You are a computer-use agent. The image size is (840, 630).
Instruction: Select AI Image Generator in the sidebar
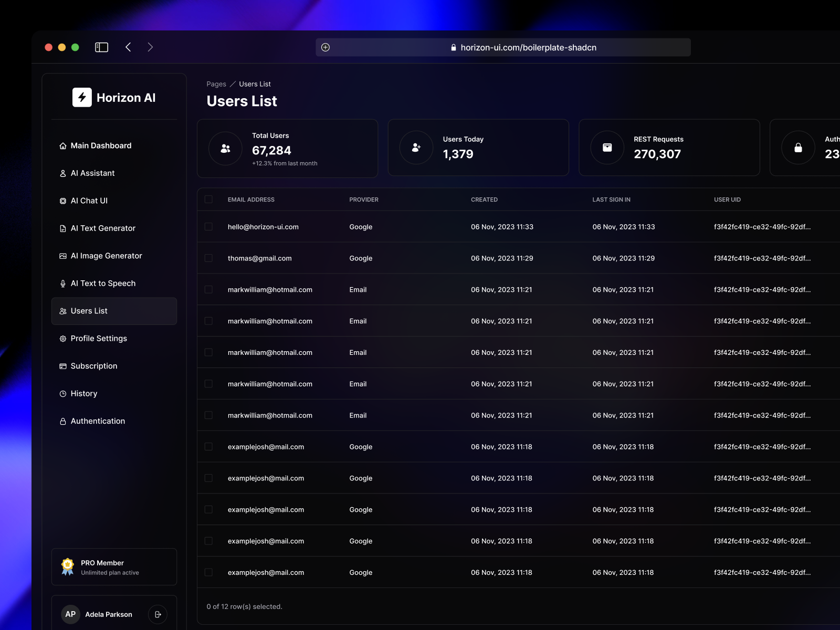point(106,256)
